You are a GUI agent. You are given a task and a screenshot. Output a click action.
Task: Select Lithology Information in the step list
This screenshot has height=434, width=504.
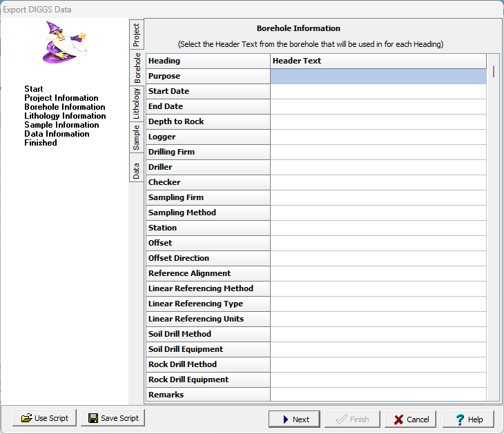click(65, 116)
